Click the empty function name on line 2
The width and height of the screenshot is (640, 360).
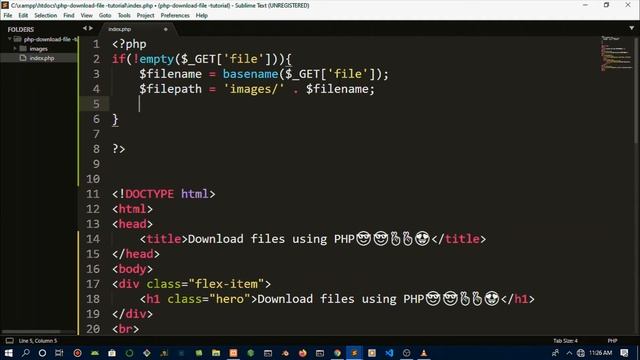(x=157, y=59)
